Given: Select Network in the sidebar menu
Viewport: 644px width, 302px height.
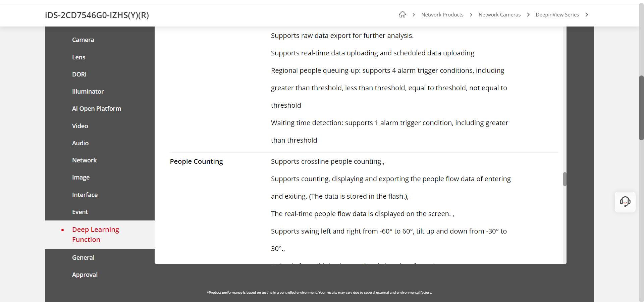Looking at the screenshot, I should (x=84, y=160).
